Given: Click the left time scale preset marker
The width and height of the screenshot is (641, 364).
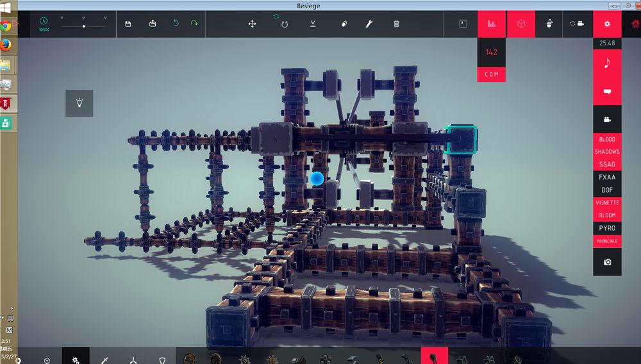Looking at the screenshot, I should pos(62,18).
